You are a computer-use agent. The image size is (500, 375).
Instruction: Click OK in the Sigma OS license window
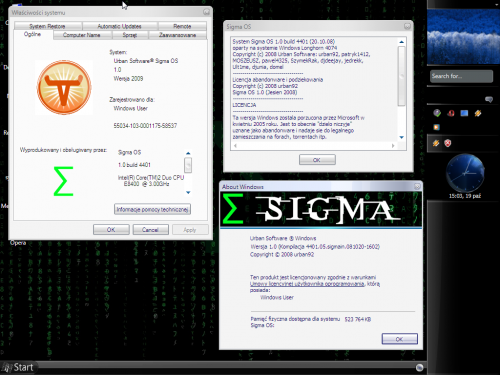point(317,160)
